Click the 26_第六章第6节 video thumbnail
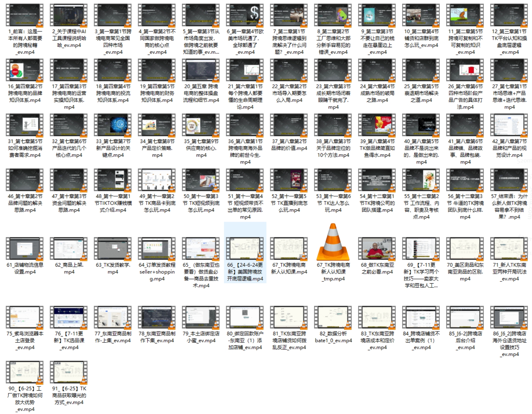Screen dimensions: 532x414 point(465,70)
